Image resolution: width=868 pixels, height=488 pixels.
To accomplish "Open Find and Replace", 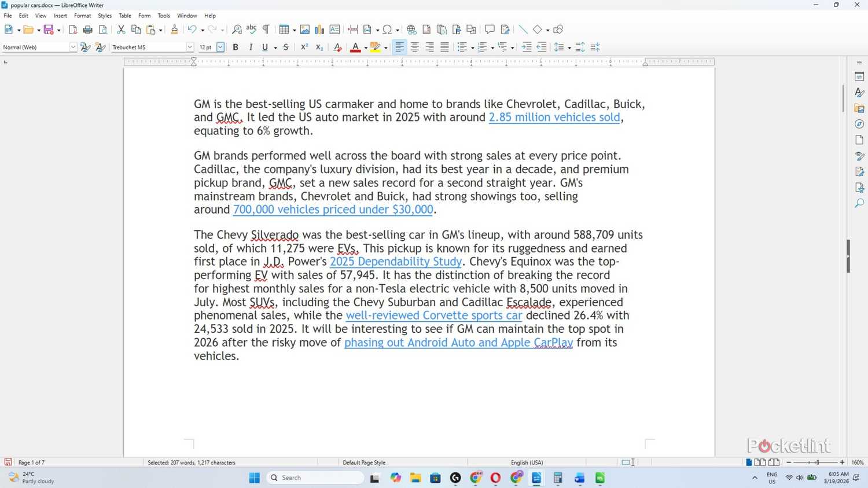I will [237, 29].
